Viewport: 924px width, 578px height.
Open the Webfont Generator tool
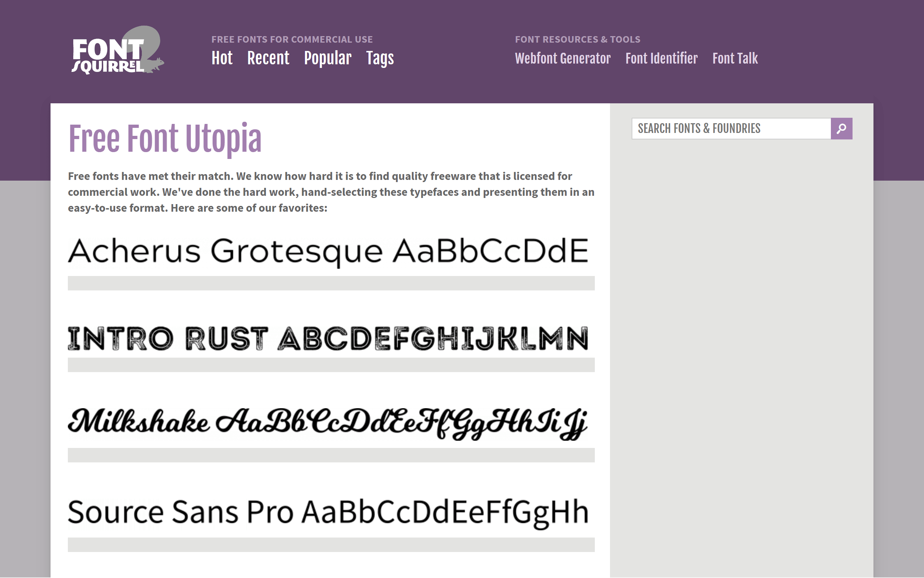click(563, 59)
